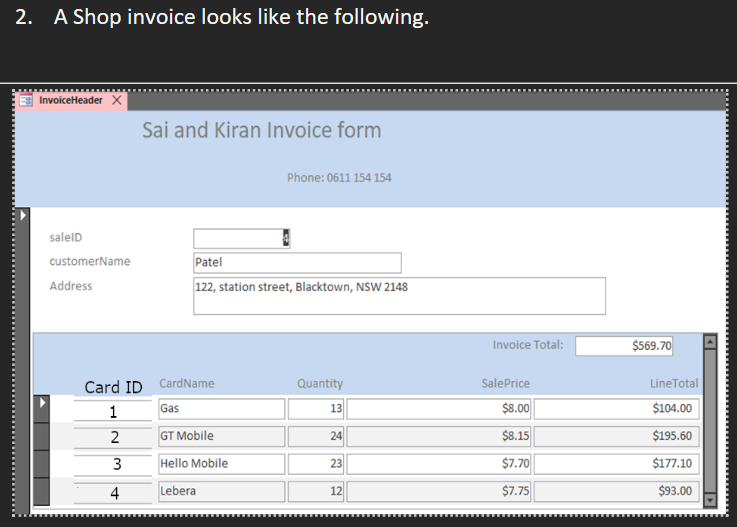Select the record selector for Hello Mobile row

42,464
